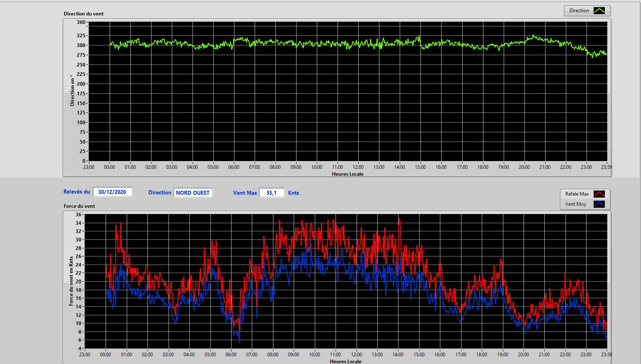Click the 'Force du vent' chart title
This screenshot has width=641, height=364.
(79, 206)
